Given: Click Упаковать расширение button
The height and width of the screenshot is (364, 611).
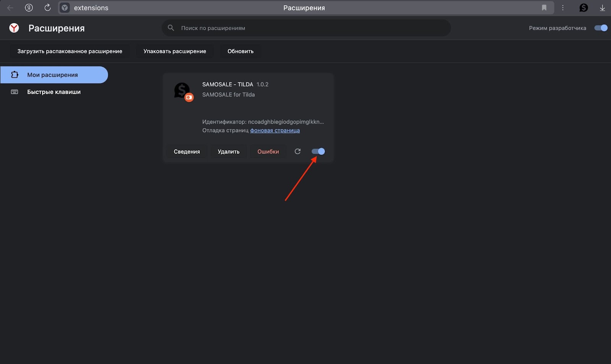Looking at the screenshot, I should pyautogui.click(x=175, y=51).
